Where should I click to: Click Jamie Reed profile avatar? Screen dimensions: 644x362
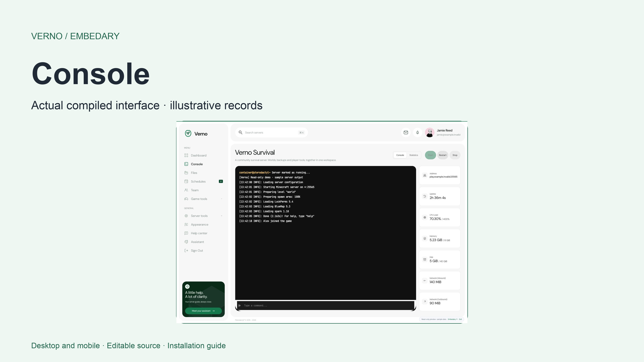tap(430, 132)
